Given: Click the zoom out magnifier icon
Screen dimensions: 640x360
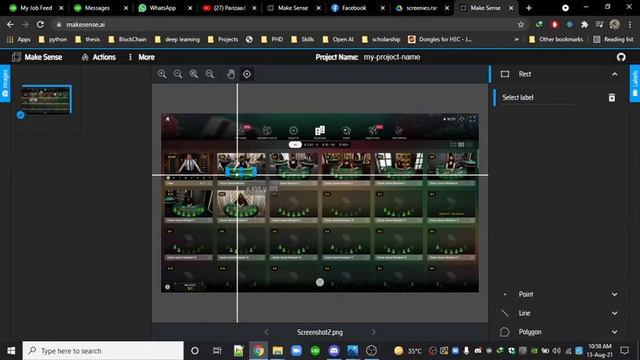Looking at the screenshot, I should pos(178,74).
